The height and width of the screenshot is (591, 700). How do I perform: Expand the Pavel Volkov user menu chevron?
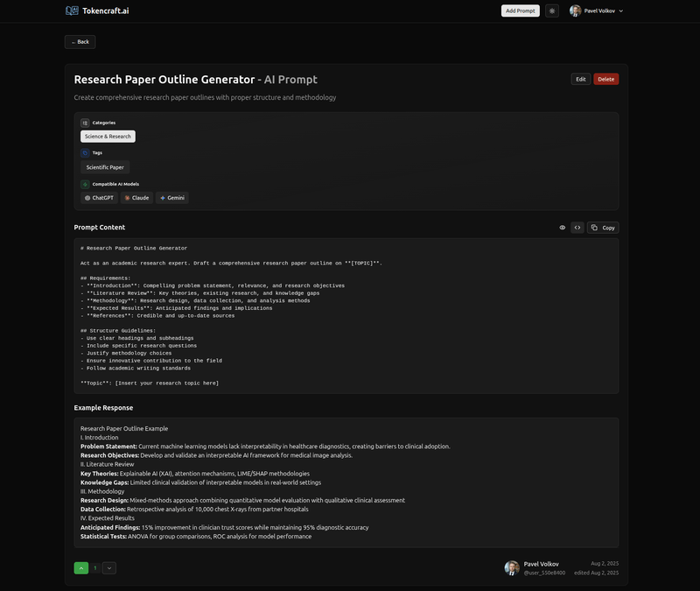pyautogui.click(x=620, y=11)
